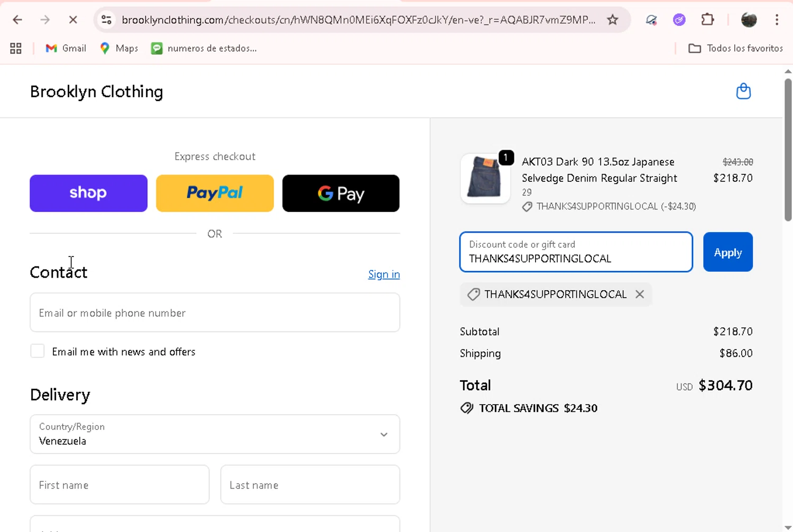Focus the Email or mobile phone number field

[x=215, y=313]
